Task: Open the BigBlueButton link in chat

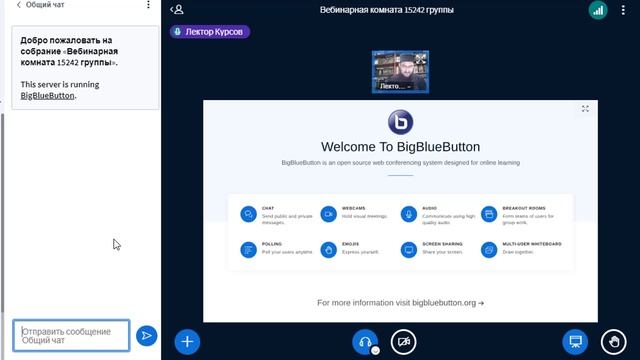Action: point(47,96)
